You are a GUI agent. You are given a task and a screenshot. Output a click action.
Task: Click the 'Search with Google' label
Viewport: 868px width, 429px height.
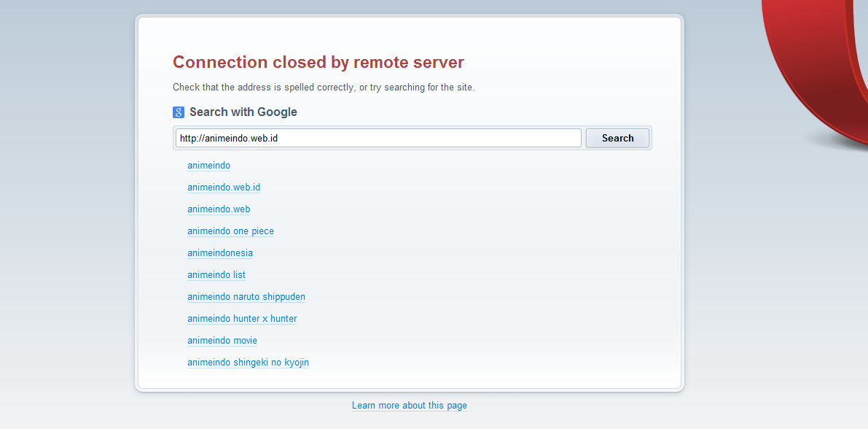[x=243, y=112]
